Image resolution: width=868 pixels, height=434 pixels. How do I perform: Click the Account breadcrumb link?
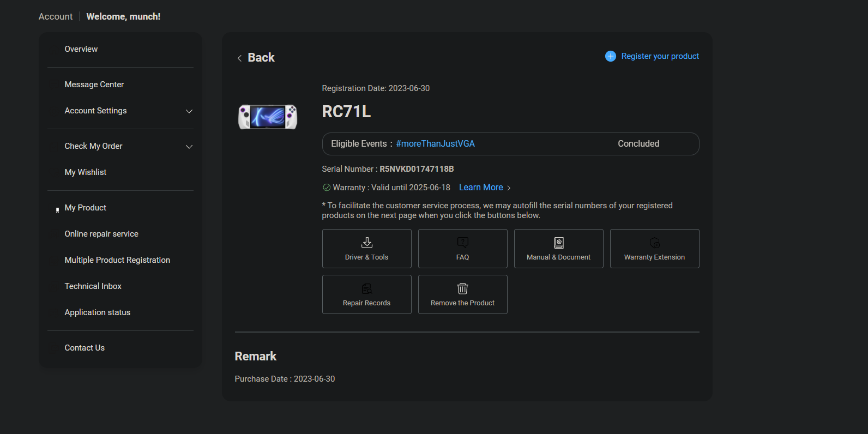click(56, 16)
